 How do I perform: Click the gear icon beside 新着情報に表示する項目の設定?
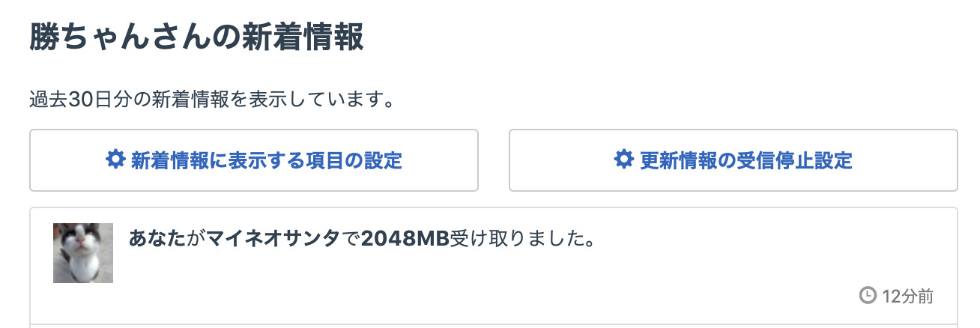pos(115,160)
